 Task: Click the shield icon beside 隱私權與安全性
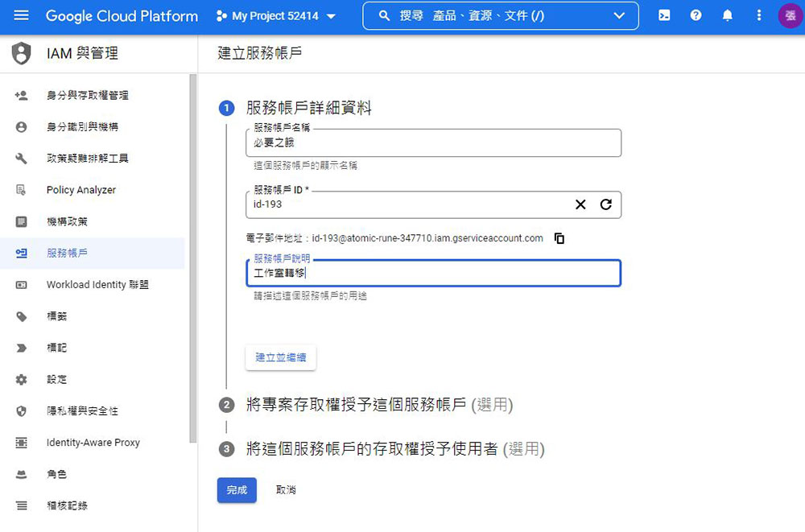click(x=21, y=410)
